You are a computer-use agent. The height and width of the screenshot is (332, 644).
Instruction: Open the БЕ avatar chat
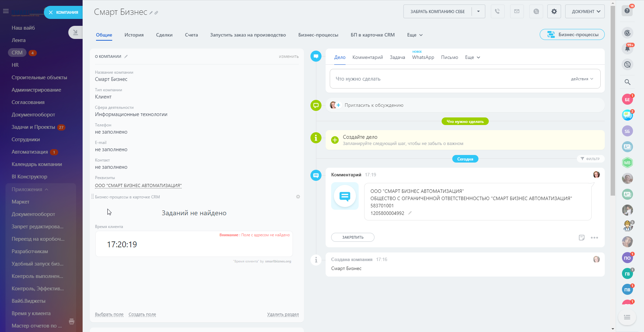click(627, 100)
